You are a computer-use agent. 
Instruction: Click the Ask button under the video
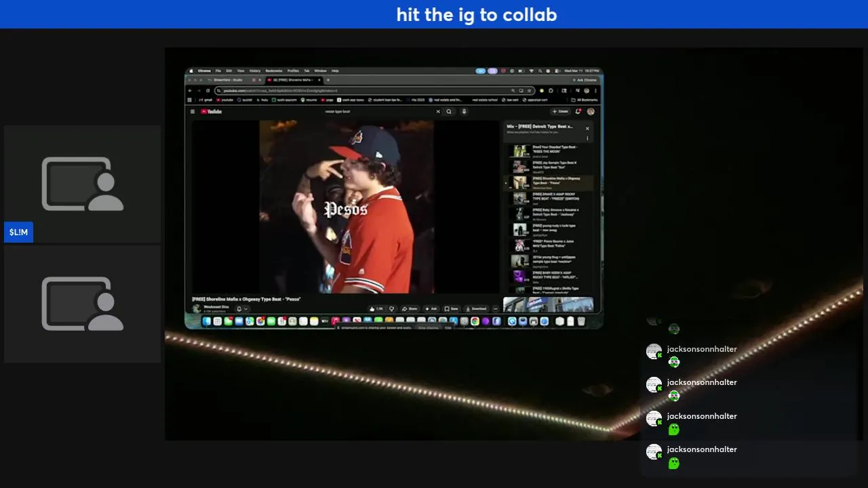pyautogui.click(x=431, y=308)
